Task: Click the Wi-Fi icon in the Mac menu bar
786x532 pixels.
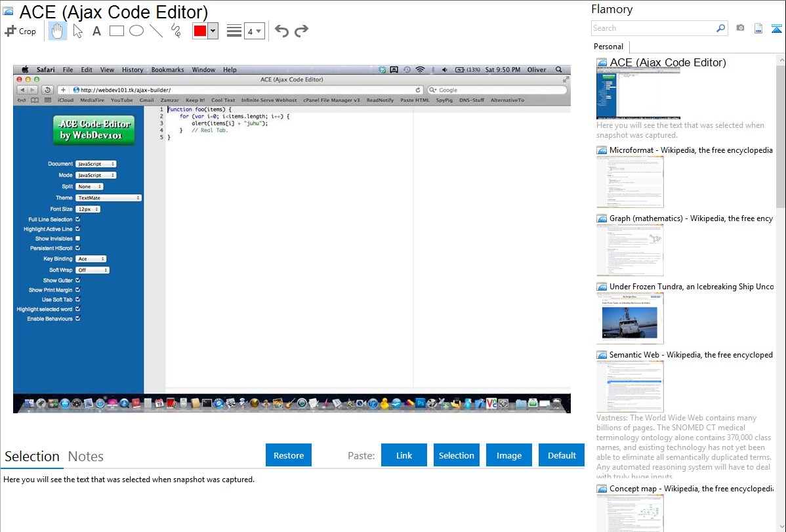Action: click(420, 70)
